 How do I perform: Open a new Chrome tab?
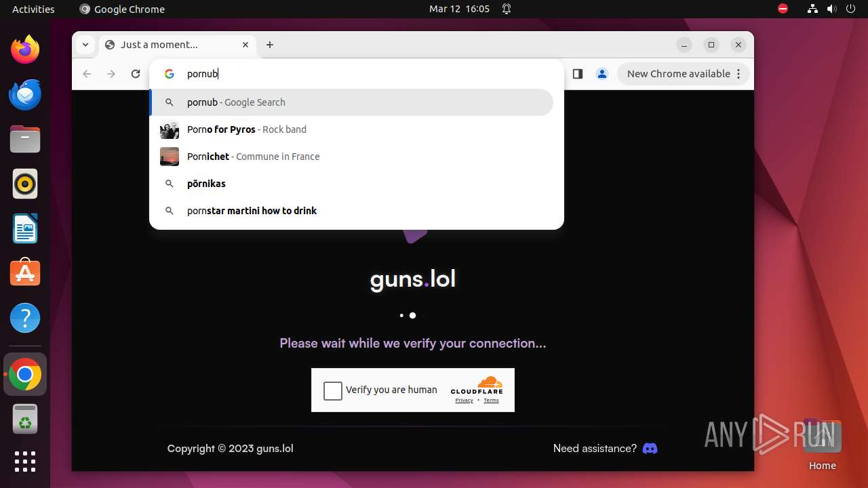pyautogui.click(x=270, y=45)
